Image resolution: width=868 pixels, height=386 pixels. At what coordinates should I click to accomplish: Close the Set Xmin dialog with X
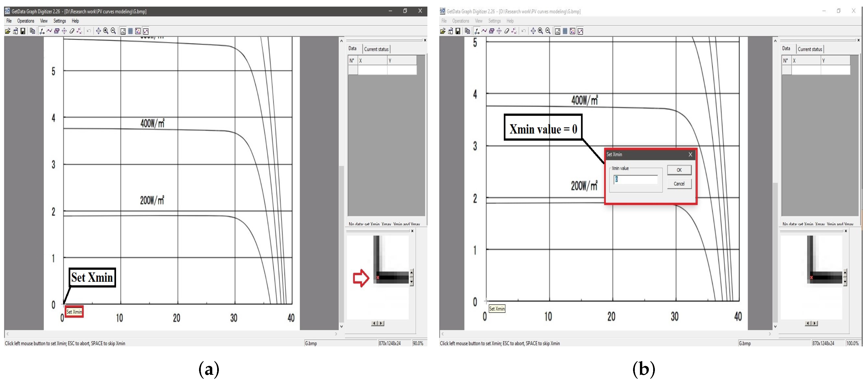point(690,155)
